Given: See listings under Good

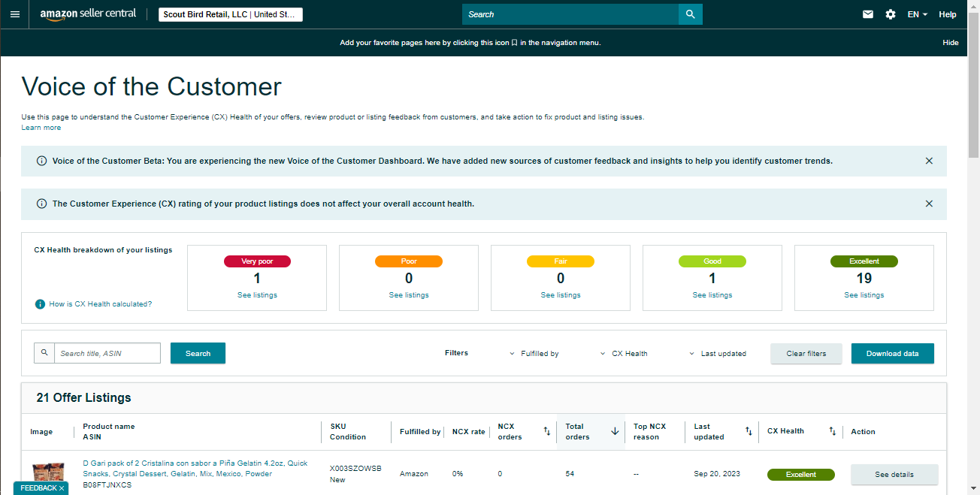Looking at the screenshot, I should tap(712, 295).
